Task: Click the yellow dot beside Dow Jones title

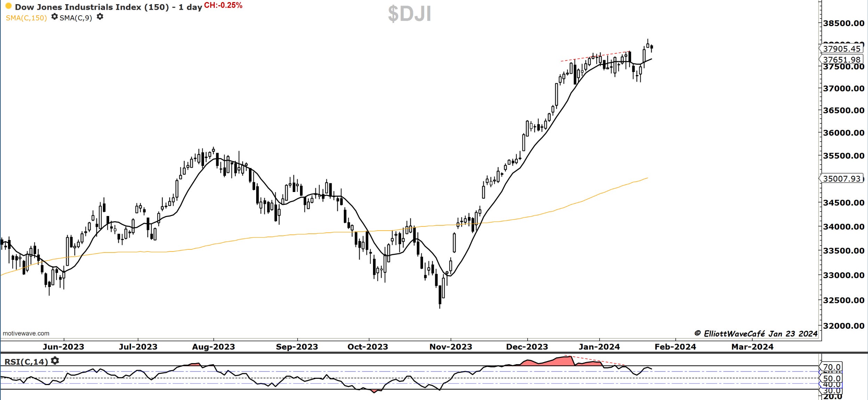Action: click(x=8, y=6)
